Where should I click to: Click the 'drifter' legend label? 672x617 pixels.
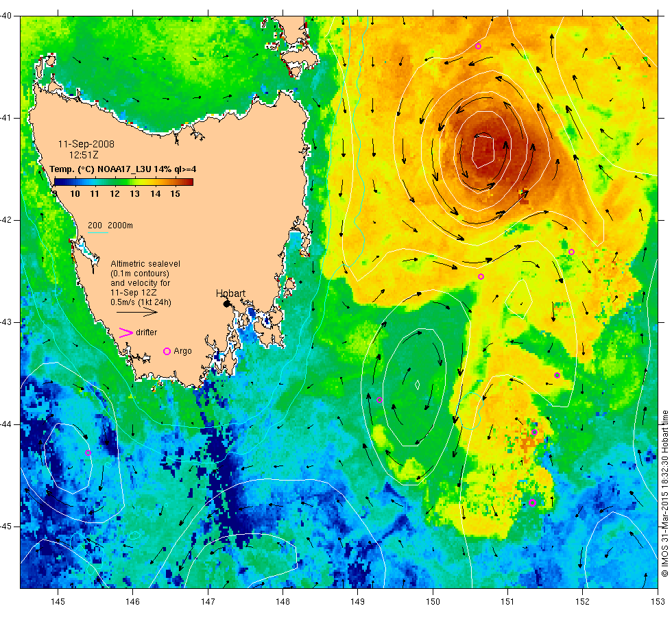147,332
